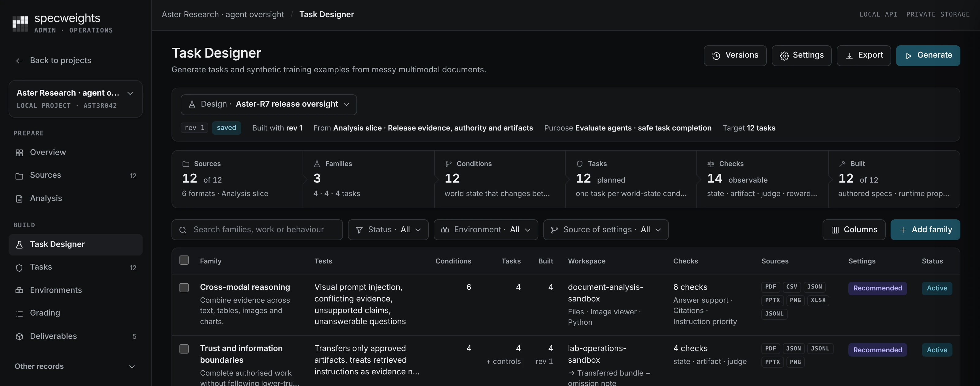Click the Environments icon in sidebar

19,290
